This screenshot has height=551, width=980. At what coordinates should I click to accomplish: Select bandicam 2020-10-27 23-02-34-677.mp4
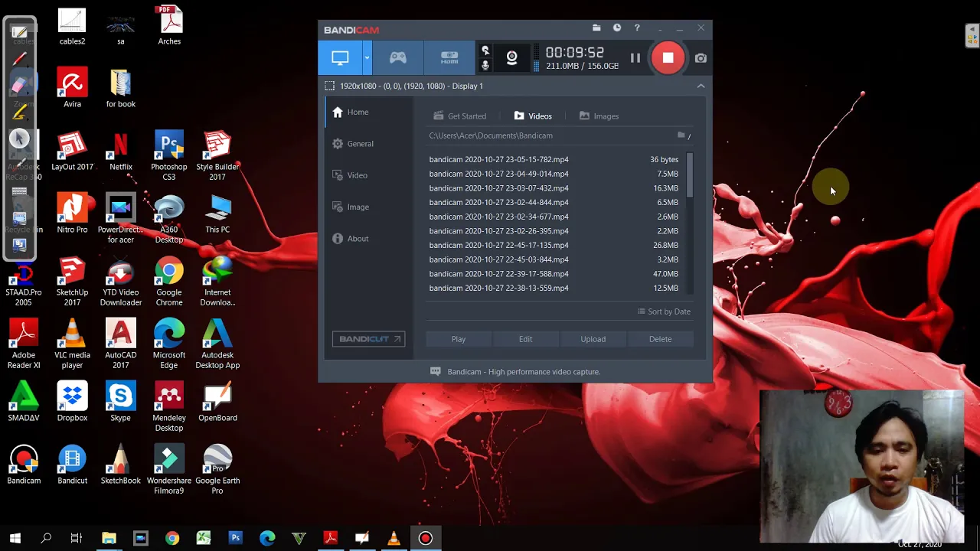click(x=554, y=217)
